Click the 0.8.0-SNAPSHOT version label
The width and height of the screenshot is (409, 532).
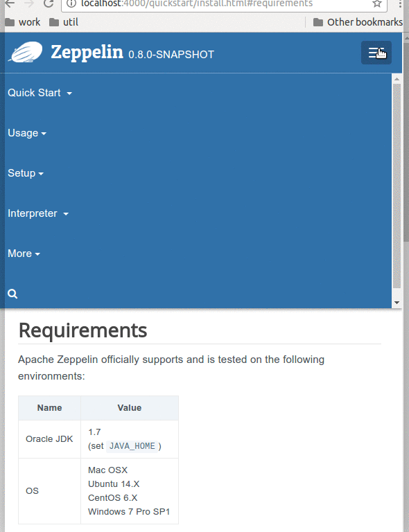pyautogui.click(x=171, y=55)
